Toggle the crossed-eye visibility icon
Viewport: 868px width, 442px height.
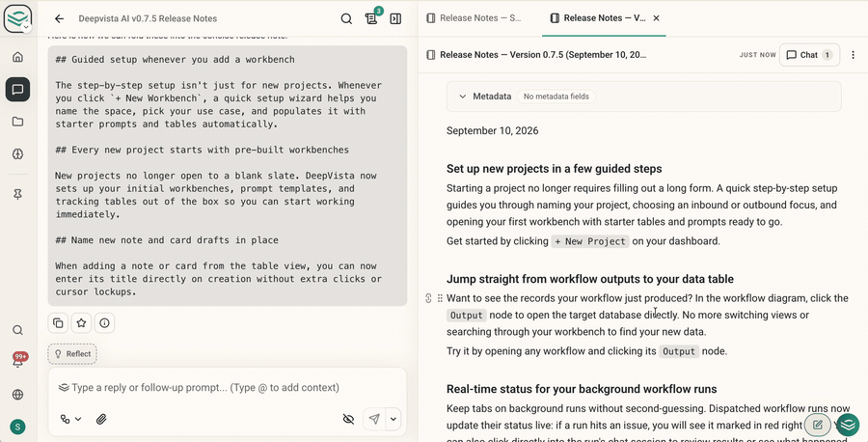[x=348, y=419]
